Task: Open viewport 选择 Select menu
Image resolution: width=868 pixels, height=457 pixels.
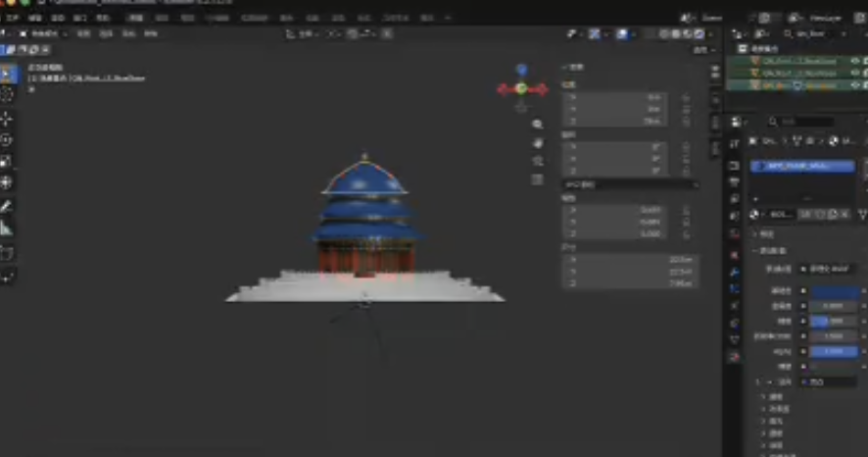Action: coord(106,33)
